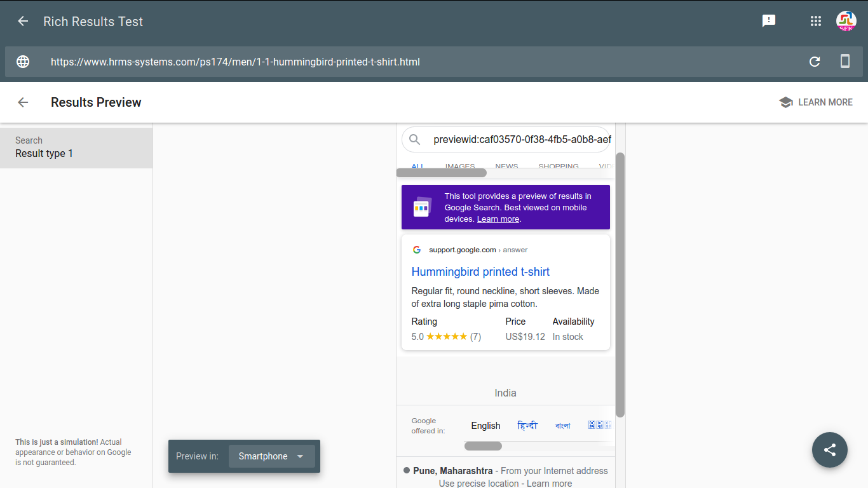Click the Rich Results Test title

[93, 21]
